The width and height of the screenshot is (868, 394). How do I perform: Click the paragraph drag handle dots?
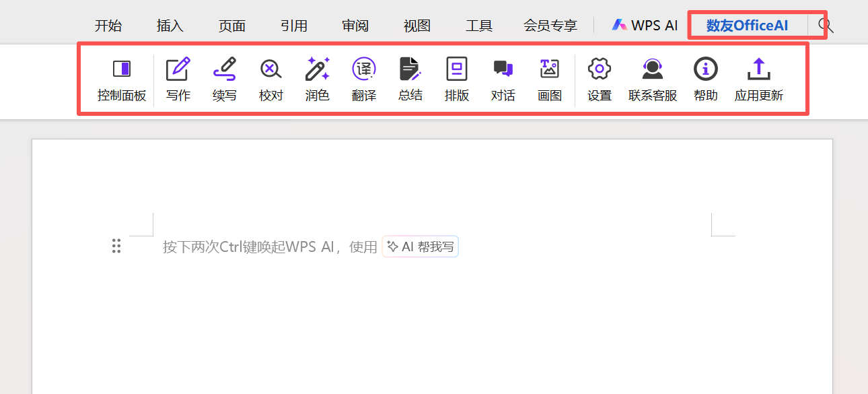116,247
